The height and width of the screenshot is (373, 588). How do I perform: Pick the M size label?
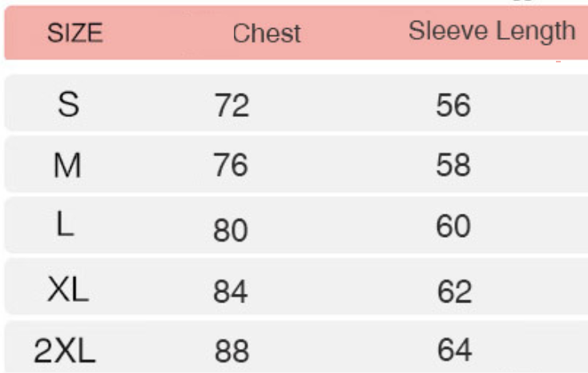click(69, 166)
